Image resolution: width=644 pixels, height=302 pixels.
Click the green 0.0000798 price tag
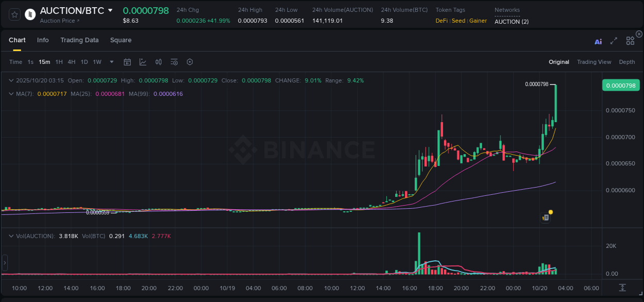620,85
